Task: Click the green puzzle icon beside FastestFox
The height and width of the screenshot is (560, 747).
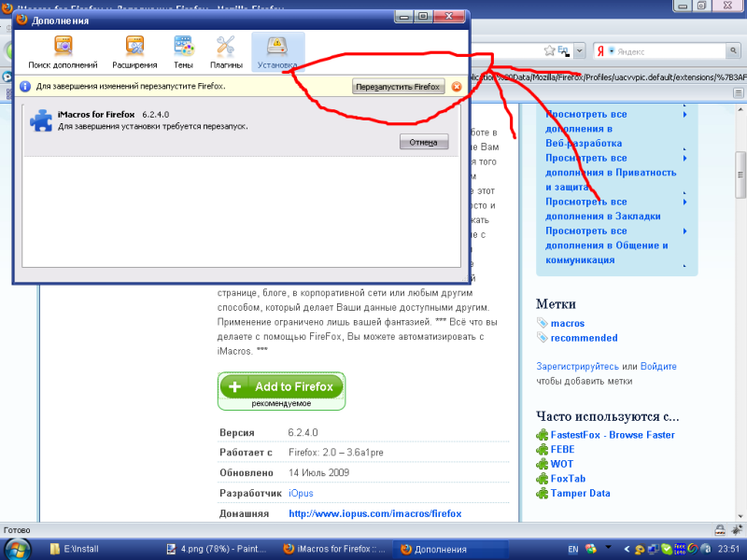Action: (543, 435)
